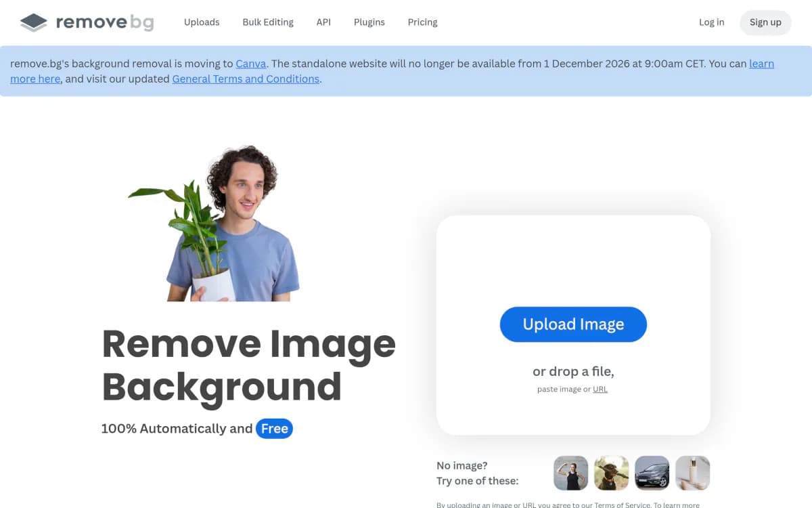
Task: Select the sample dog thumbnail
Action: [x=611, y=473]
